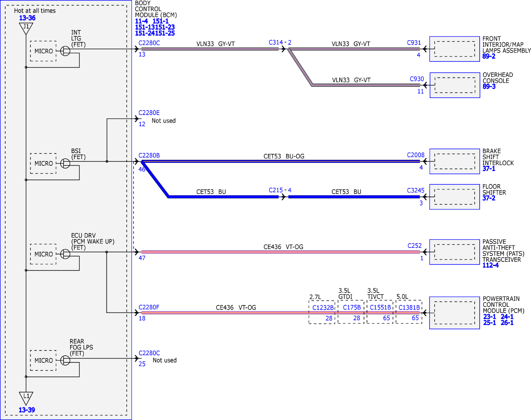Select the INT LTG FET transistor symbol
This screenshot has height=420, width=531.
coord(65,51)
